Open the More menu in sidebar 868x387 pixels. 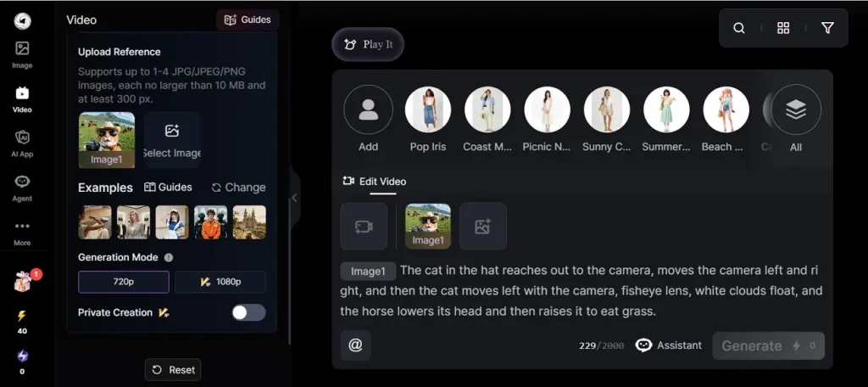22,233
